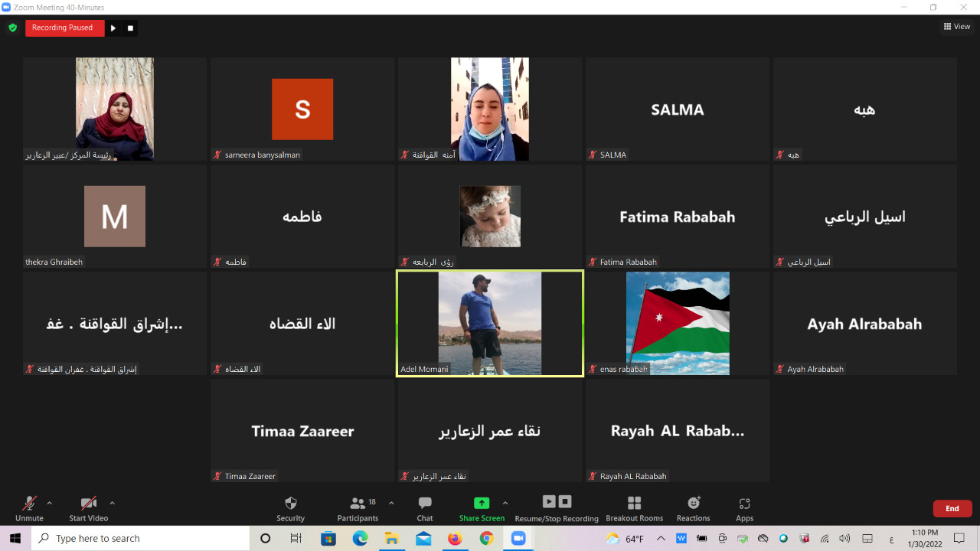Viewport: 980px width, 551px height.
Task: Expand the arrow next to Share Screen
Action: tap(505, 503)
